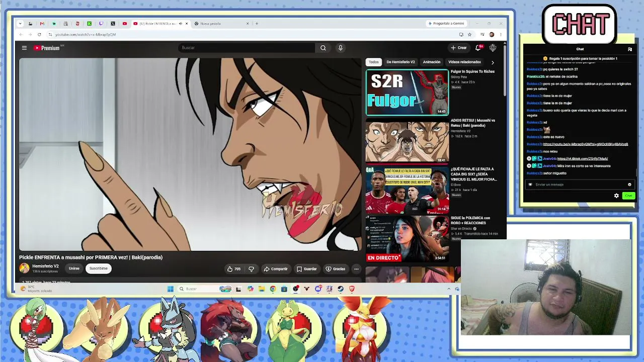Screen dimensions: 644x362
Task: Open the Twitch pinned tab
Action: coord(101,24)
